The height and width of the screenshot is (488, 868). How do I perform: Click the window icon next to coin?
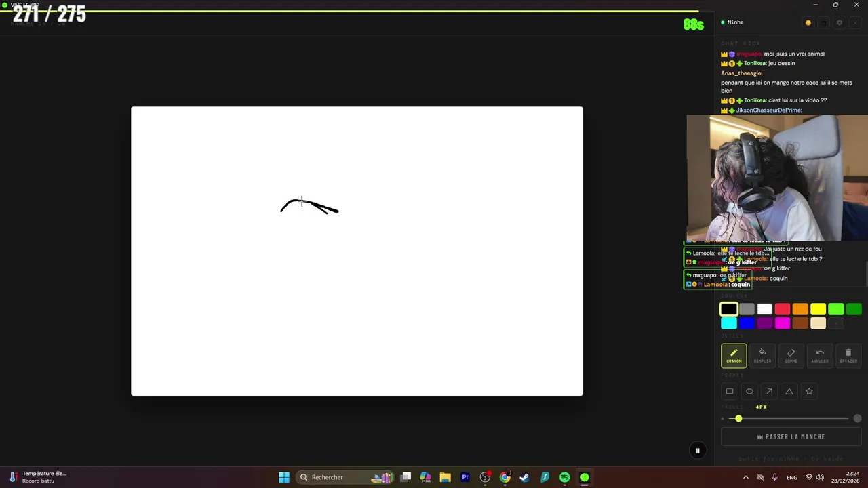(823, 22)
